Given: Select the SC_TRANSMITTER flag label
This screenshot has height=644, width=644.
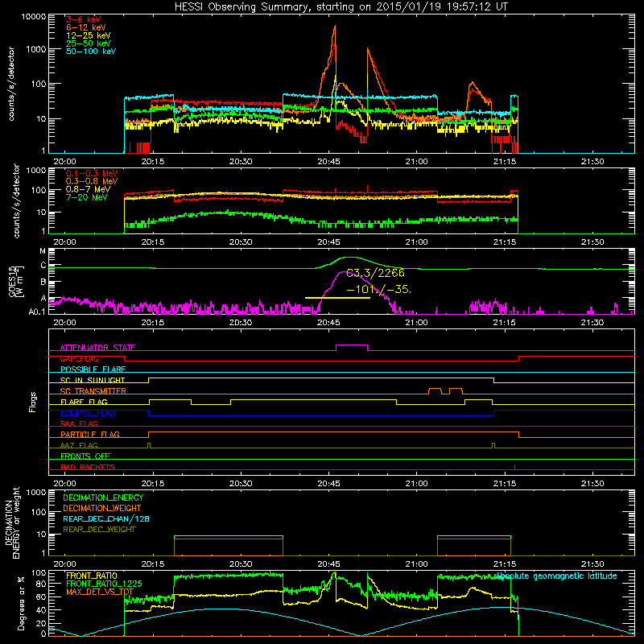Looking at the screenshot, I should click(93, 391).
